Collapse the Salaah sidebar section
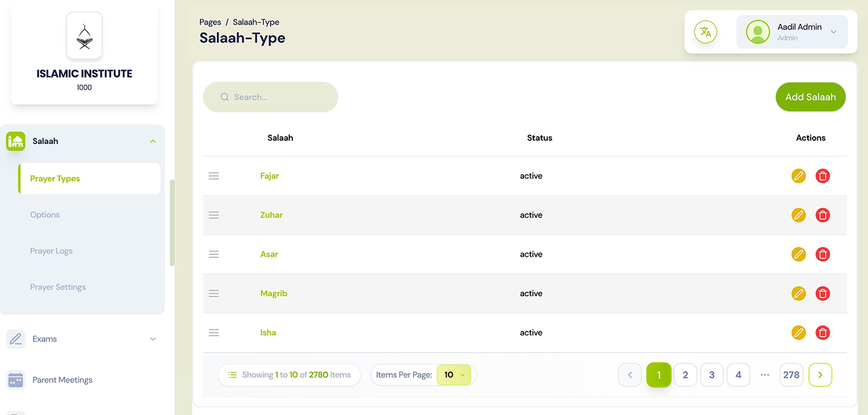868x415 pixels. [x=153, y=141]
